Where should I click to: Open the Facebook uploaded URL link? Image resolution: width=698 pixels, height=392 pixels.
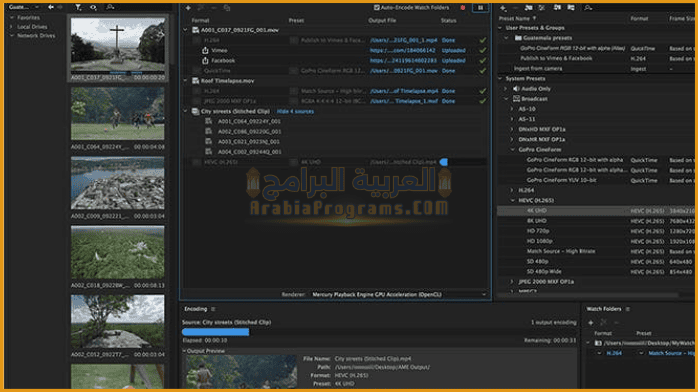pos(403,61)
